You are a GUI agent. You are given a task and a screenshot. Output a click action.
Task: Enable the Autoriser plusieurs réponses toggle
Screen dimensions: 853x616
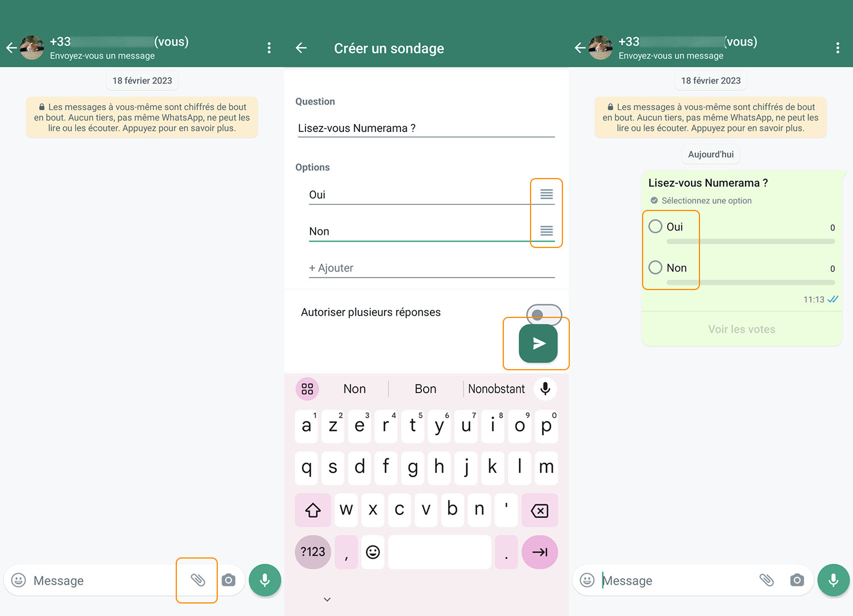click(x=544, y=315)
